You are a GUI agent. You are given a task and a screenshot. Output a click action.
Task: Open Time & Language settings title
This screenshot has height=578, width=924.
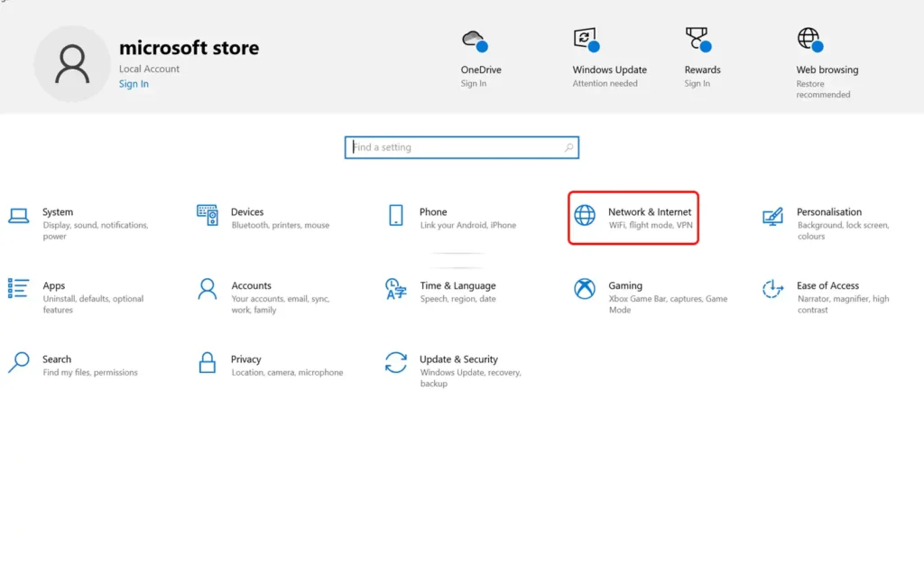pyautogui.click(x=457, y=285)
